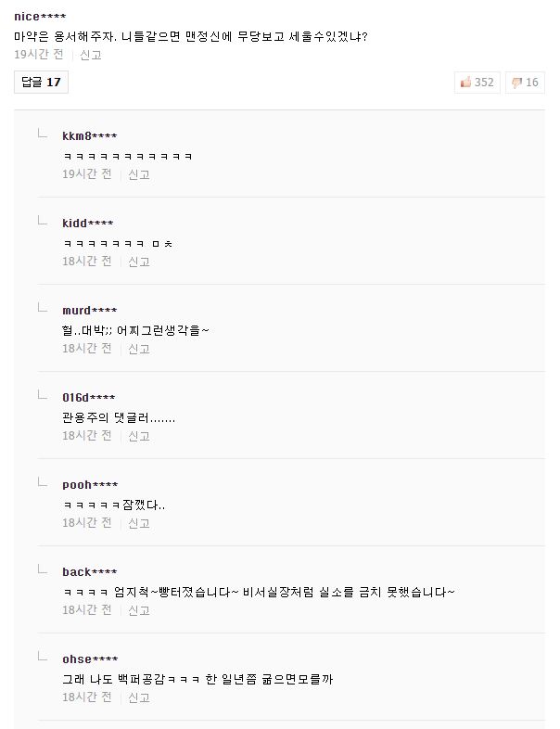This screenshot has width=560, height=729.
Task: Open kidd**** commenter username
Action: (x=88, y=224)
